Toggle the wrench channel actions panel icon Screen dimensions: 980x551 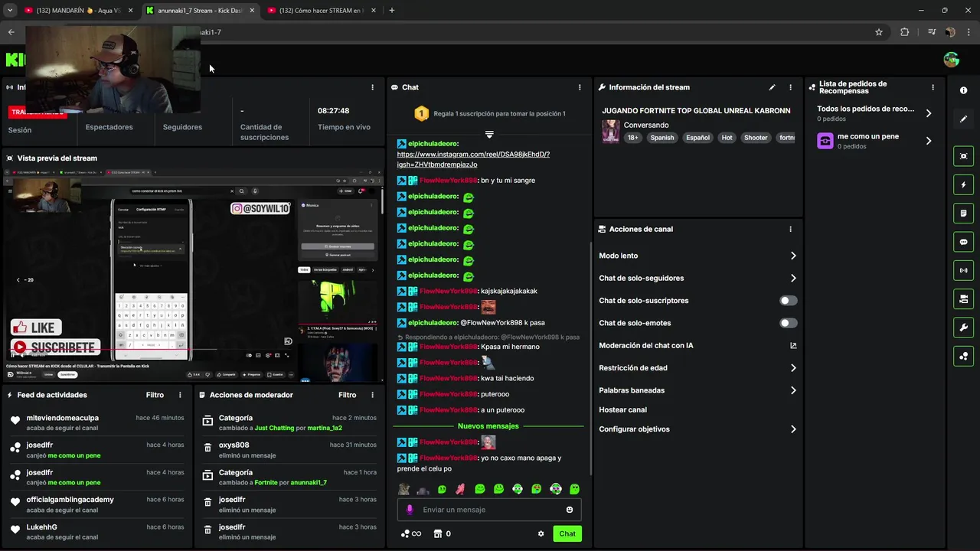(x=963, y=328)
